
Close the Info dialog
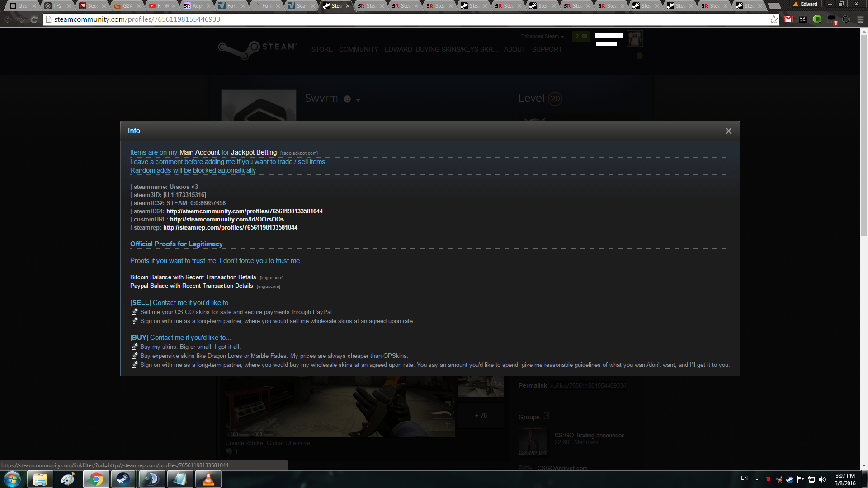point(728,131)
